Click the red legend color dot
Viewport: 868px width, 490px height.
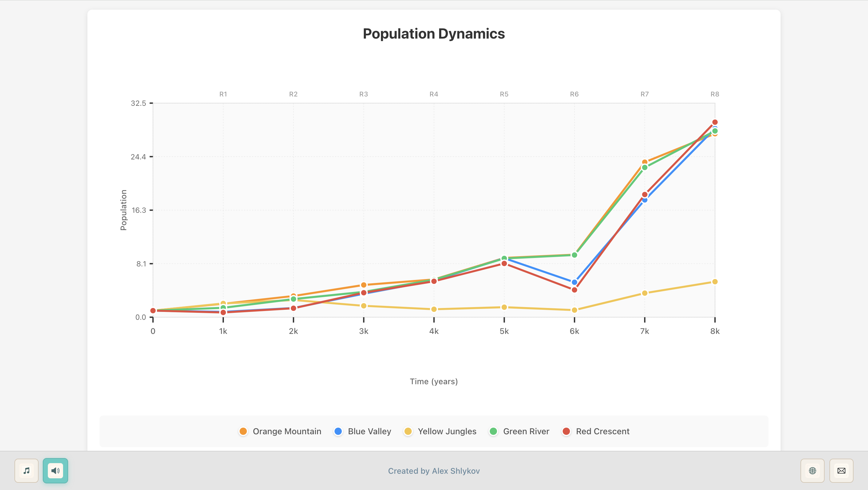click(566, 431)
